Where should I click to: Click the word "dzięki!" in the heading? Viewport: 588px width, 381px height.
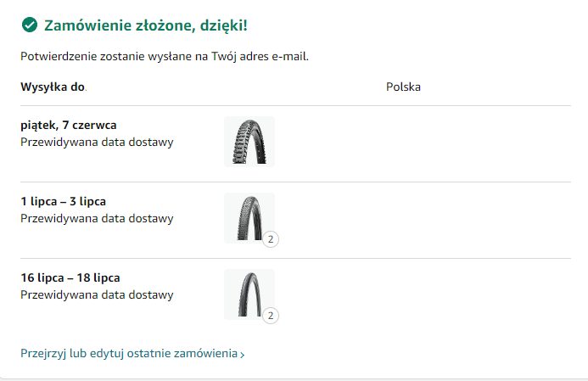pos(224,25)
